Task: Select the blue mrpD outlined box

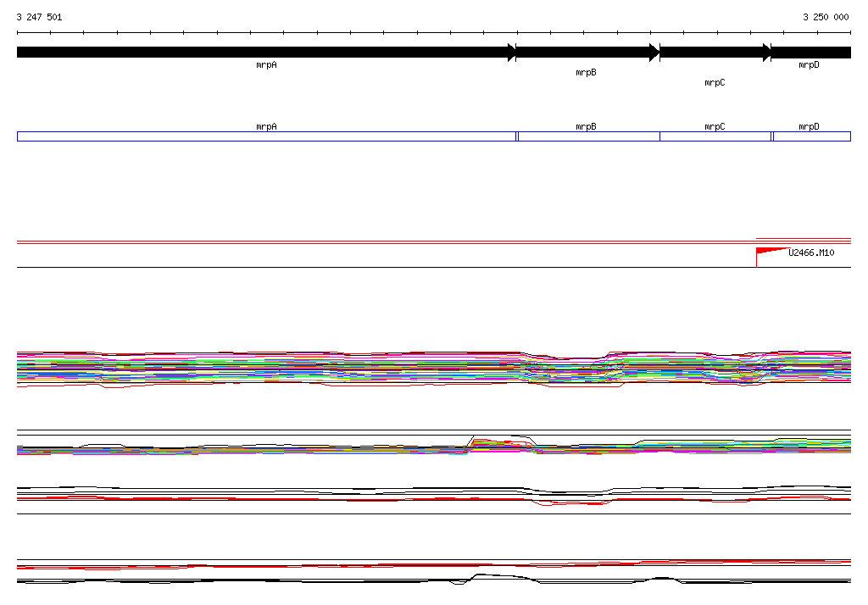Action: tap(811, 136)
